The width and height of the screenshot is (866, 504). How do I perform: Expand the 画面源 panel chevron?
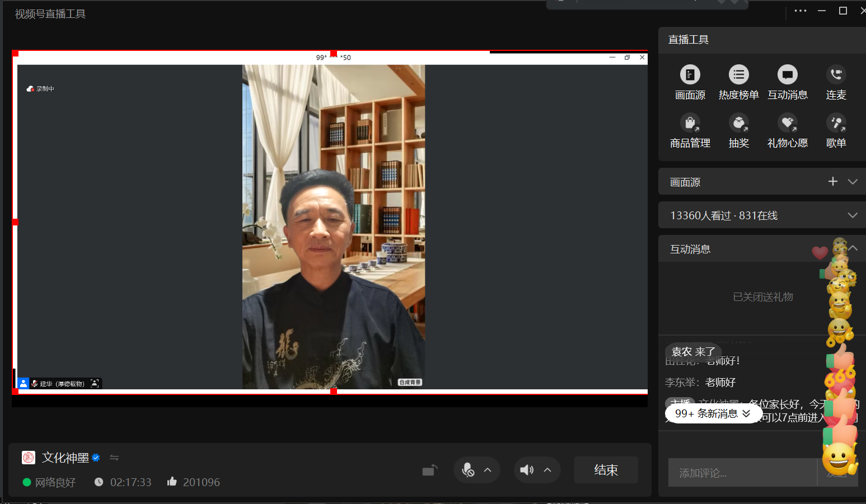[x=852, y=182]
